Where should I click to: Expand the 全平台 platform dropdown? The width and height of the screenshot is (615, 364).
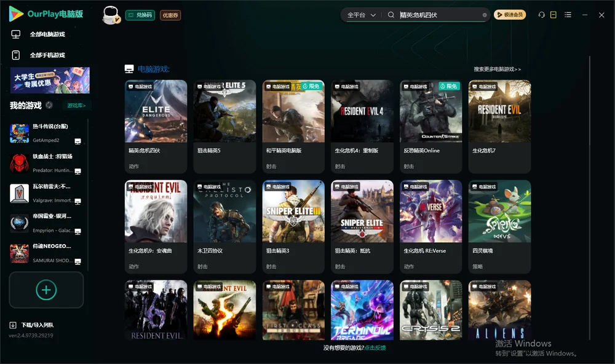click(x=362, y=15)
